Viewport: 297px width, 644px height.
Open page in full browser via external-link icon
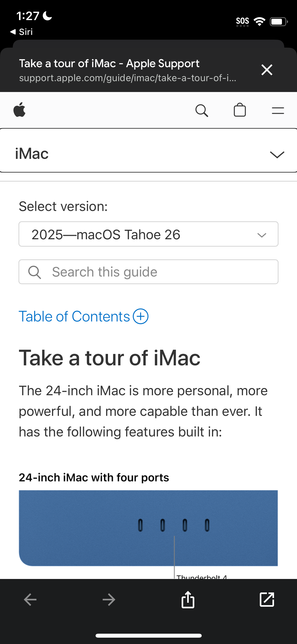pyautogui.click(x=267, y=599)
